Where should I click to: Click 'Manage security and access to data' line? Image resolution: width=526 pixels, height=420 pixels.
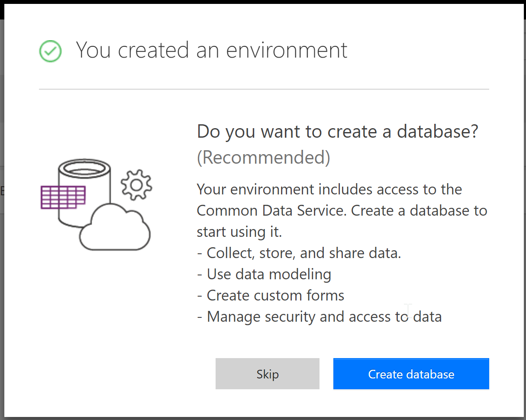coord(319,317)
